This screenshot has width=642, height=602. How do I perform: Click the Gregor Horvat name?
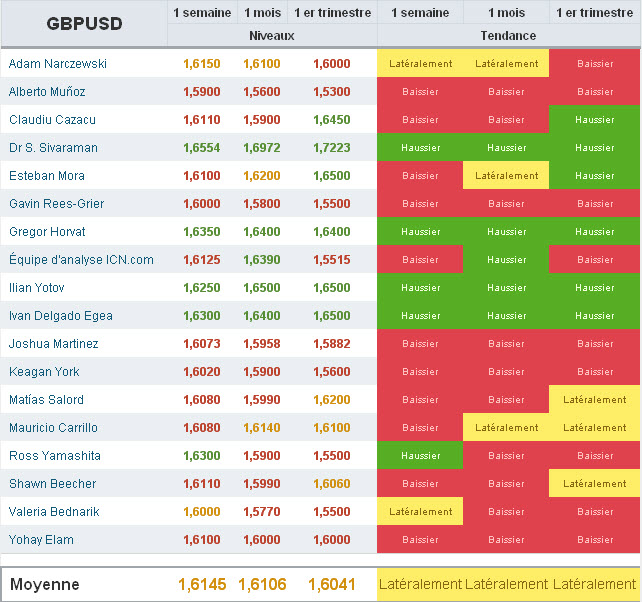click(47, 232)
